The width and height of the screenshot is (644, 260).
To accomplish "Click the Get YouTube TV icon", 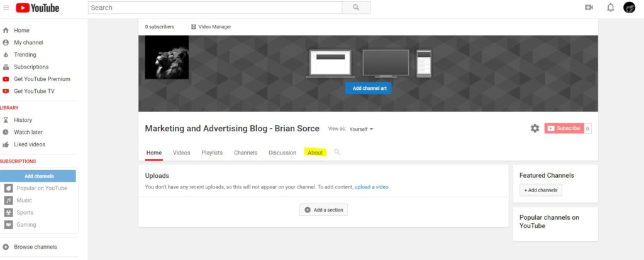I will (6, 91).
